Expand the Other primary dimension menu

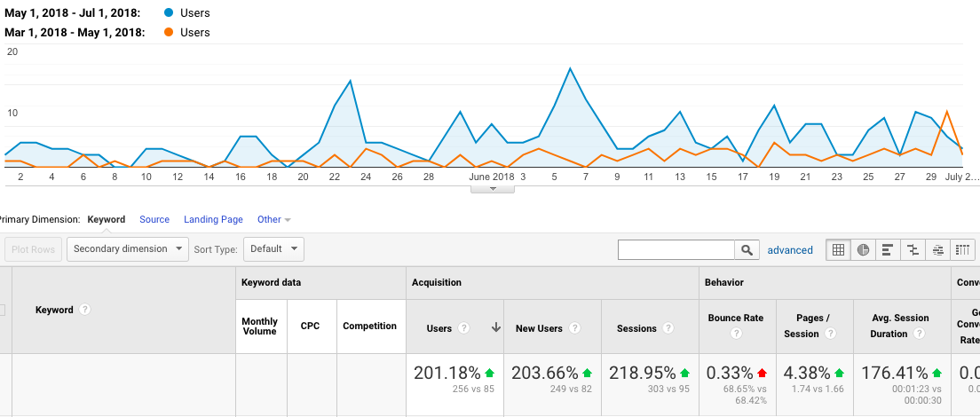pos(274,219)
